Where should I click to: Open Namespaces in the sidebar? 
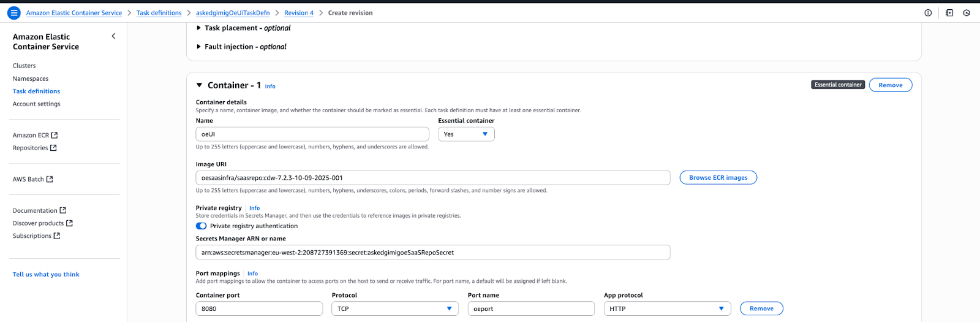(31, 79)
